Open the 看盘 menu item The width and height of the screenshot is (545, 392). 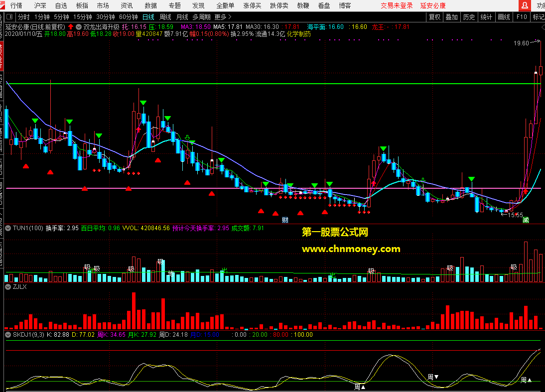pos(324,5)
